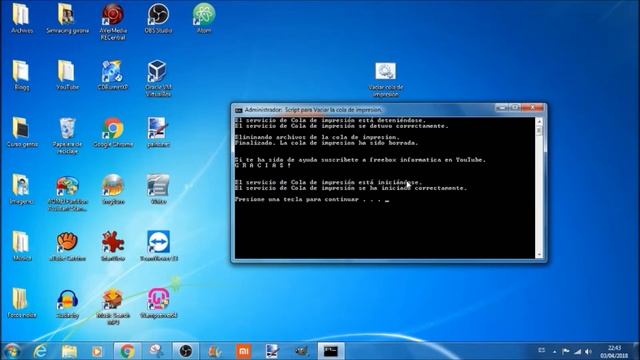Minimize the command prompt window
640x360 pixels.
pyautogui.click(x=502, y=108)
